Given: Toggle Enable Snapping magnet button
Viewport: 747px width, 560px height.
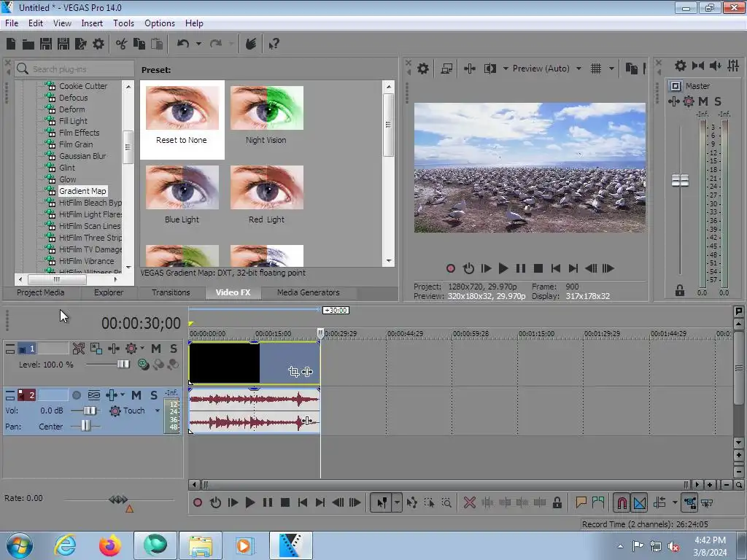Looking at the screenshot, I should (622, 503).
